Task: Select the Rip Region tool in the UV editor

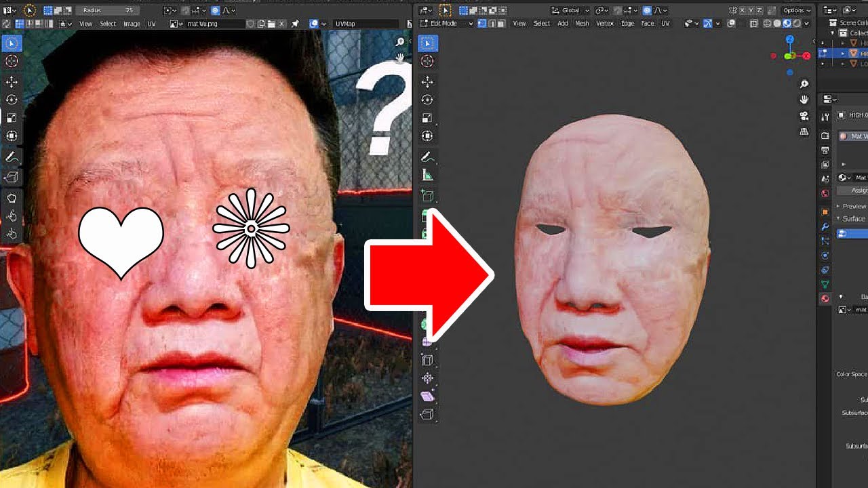Action: [x=12, y=178]
